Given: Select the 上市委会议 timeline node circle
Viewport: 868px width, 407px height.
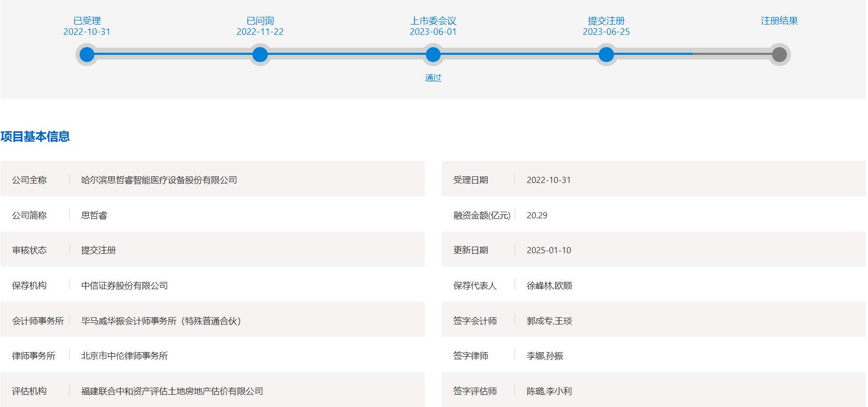Looking at the screenshot, I should pyautogui.click(x=433, y=54).
